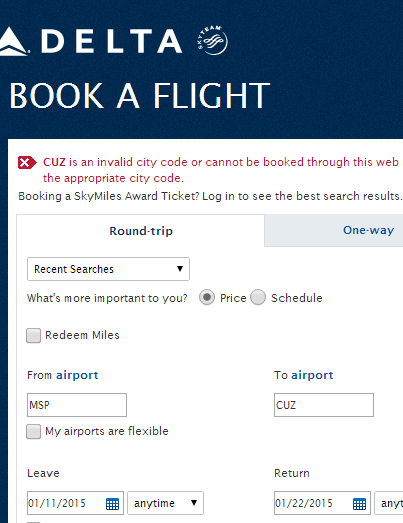Click the red error X icon

pos(27,163)
